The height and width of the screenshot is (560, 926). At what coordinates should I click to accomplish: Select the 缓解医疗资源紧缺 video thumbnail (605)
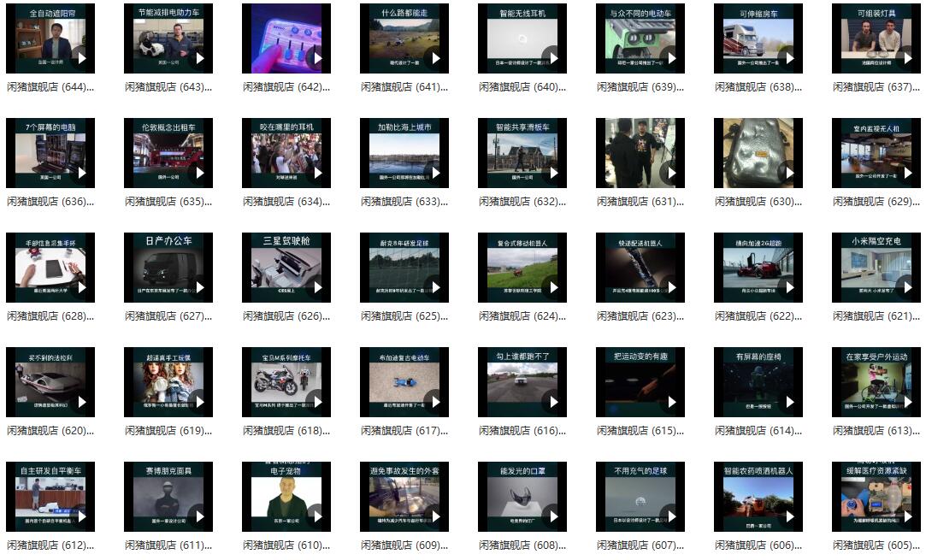click(x=876, y=497)
